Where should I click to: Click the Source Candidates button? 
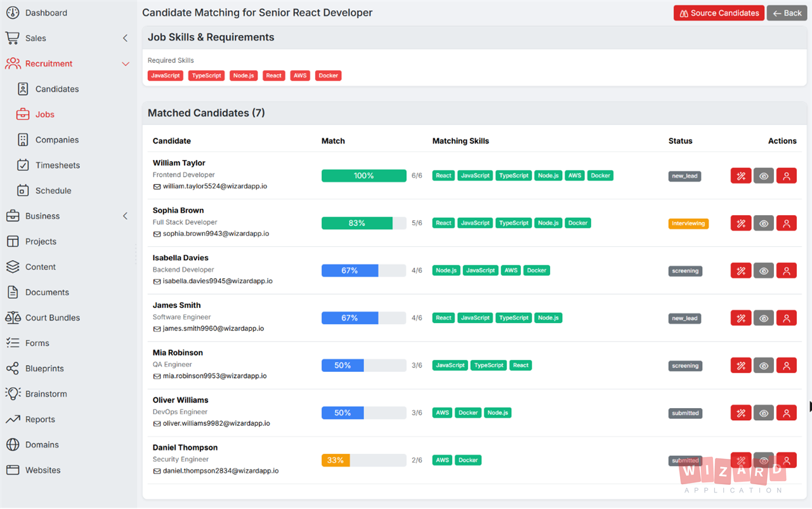[719, 13]
